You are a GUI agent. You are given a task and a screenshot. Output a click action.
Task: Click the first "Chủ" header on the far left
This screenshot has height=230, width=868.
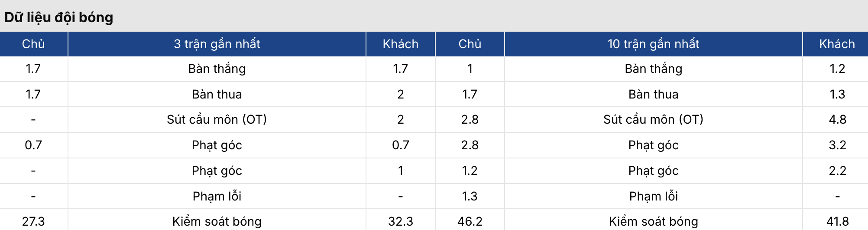pos(33,44)
